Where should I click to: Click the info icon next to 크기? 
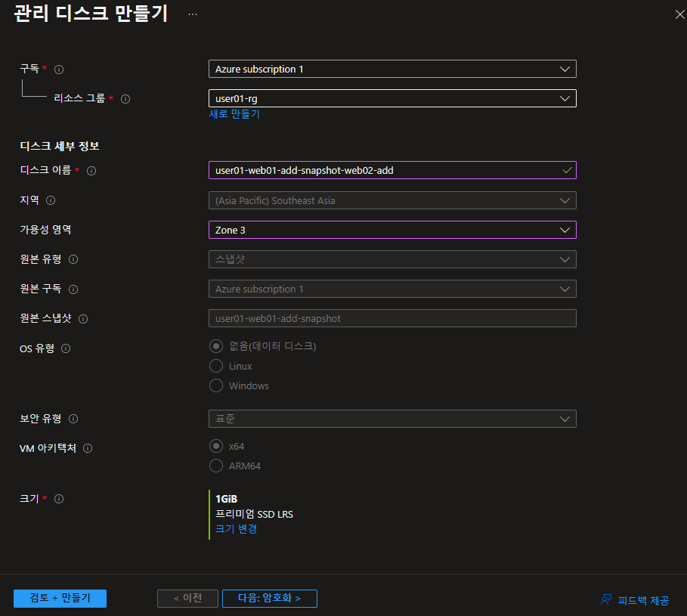tap(59, 499)
